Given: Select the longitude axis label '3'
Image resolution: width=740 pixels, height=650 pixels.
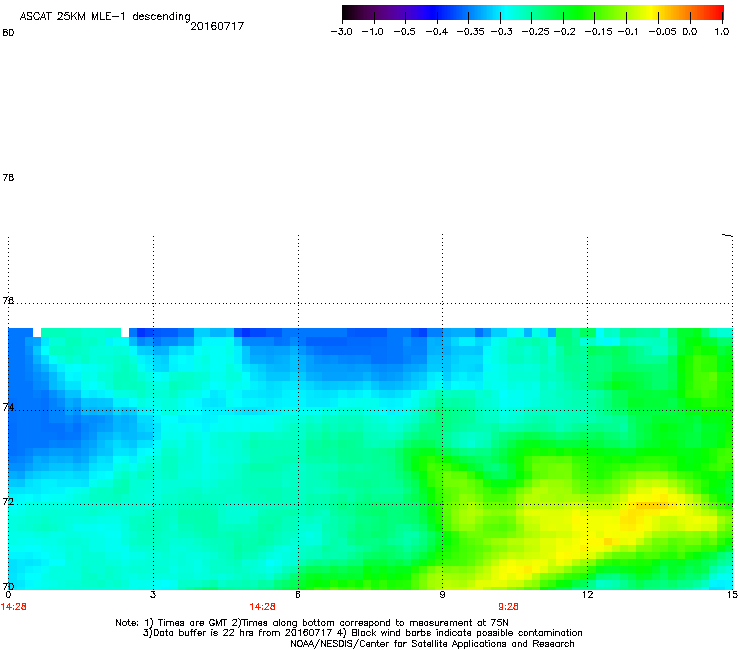Looking at the screenshot, I should 153,595.
